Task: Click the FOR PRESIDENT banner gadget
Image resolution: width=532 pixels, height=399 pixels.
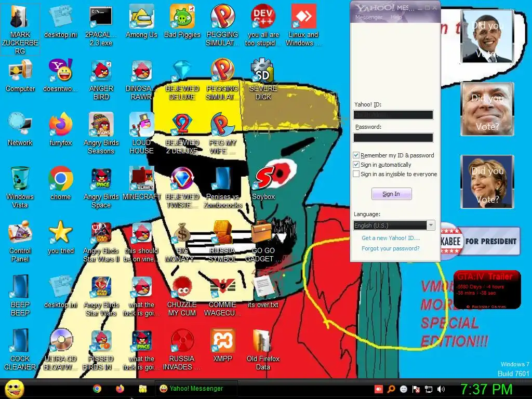Action: pos(481,241)
